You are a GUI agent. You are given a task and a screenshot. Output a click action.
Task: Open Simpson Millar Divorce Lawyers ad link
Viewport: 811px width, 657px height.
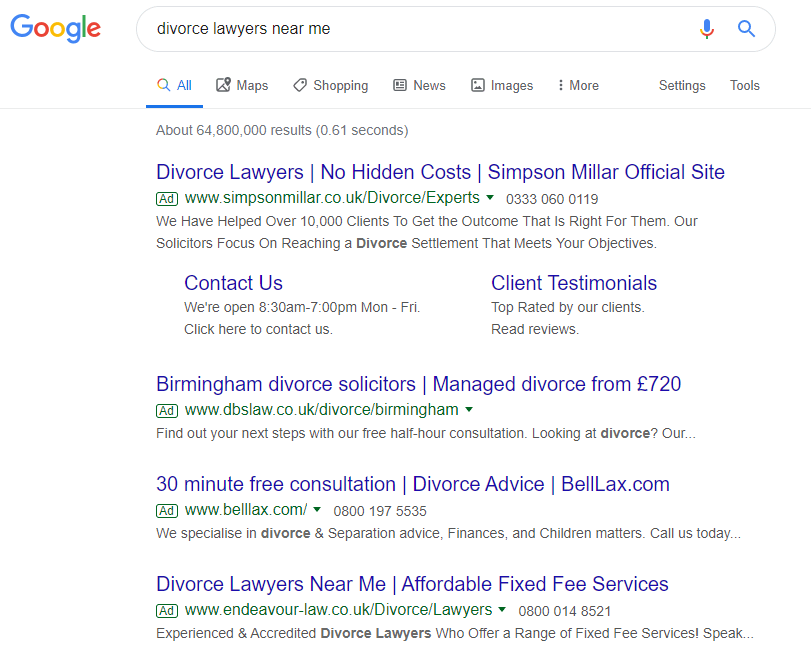pyautogui.click(x=440, y=172)
